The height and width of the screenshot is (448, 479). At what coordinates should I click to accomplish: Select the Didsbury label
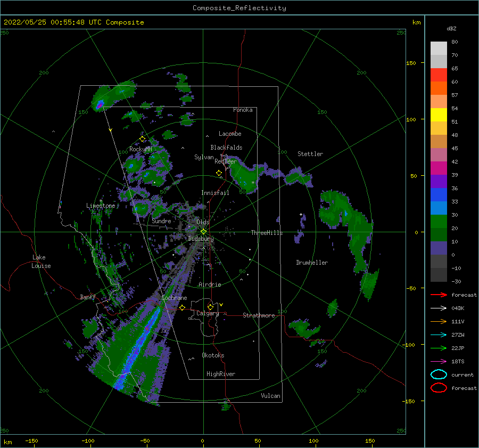tap(201, 239)
